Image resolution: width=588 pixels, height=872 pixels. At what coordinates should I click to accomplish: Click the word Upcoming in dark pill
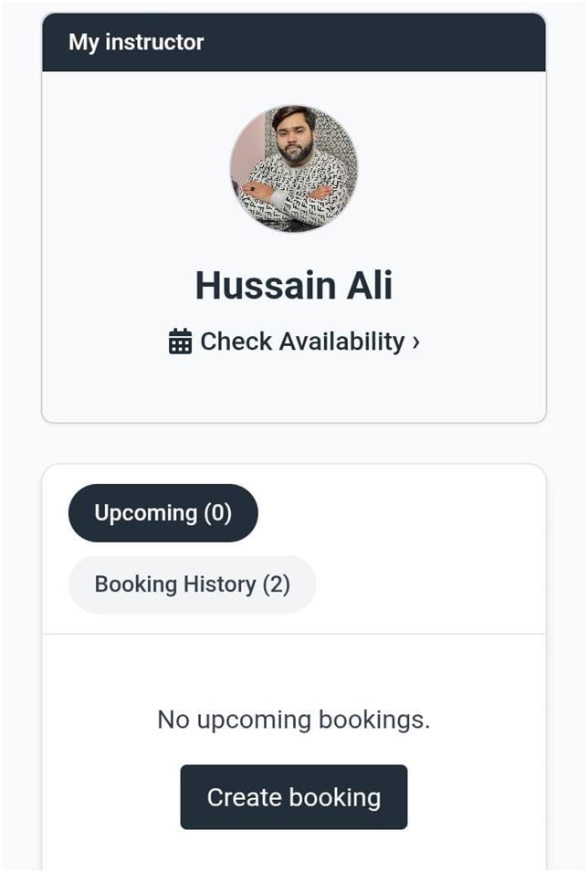pyautogui.click(x=146, y=513)
